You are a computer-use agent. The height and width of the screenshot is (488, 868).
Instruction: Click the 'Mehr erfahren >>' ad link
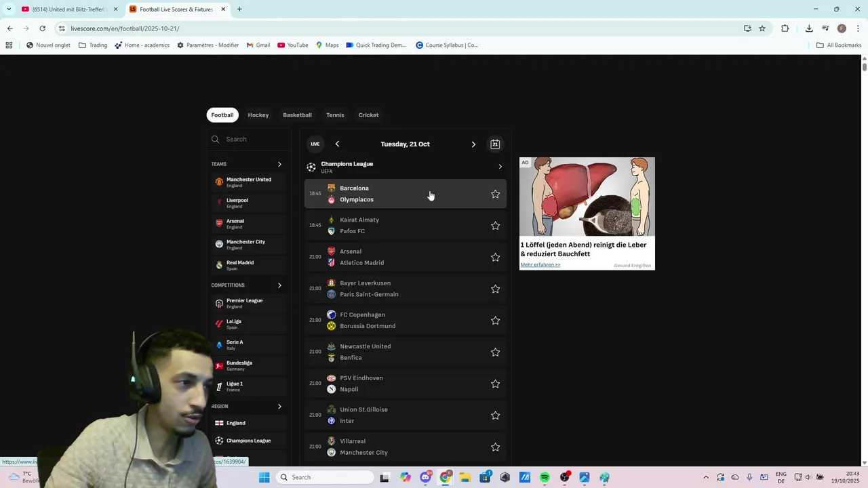(540, 265)
